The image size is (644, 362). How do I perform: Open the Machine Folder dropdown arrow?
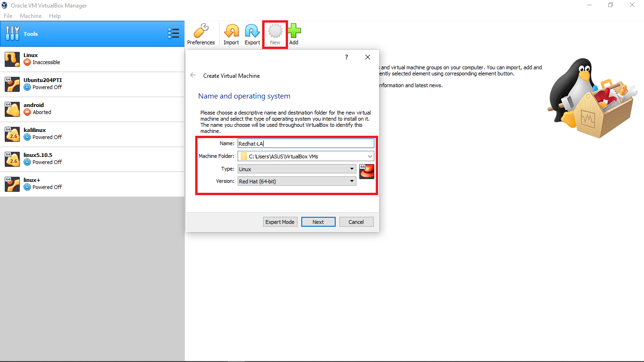(370, 156)
